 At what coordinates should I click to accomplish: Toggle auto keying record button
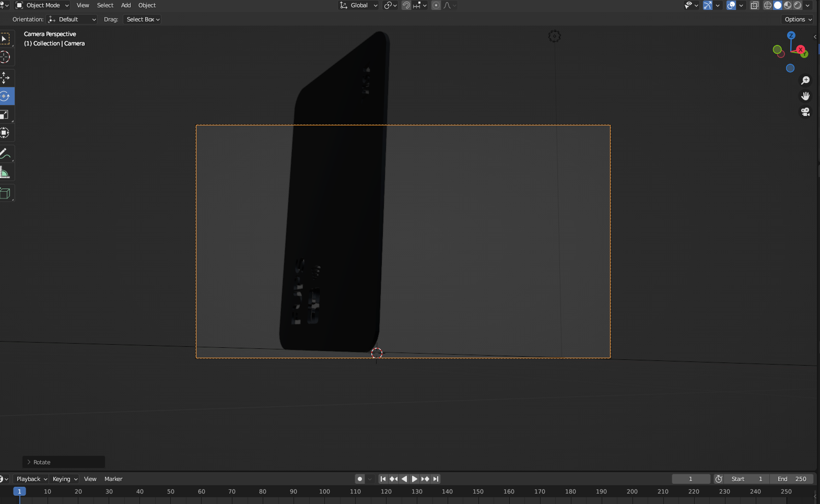pyautogui.click(x=360, y=479)
